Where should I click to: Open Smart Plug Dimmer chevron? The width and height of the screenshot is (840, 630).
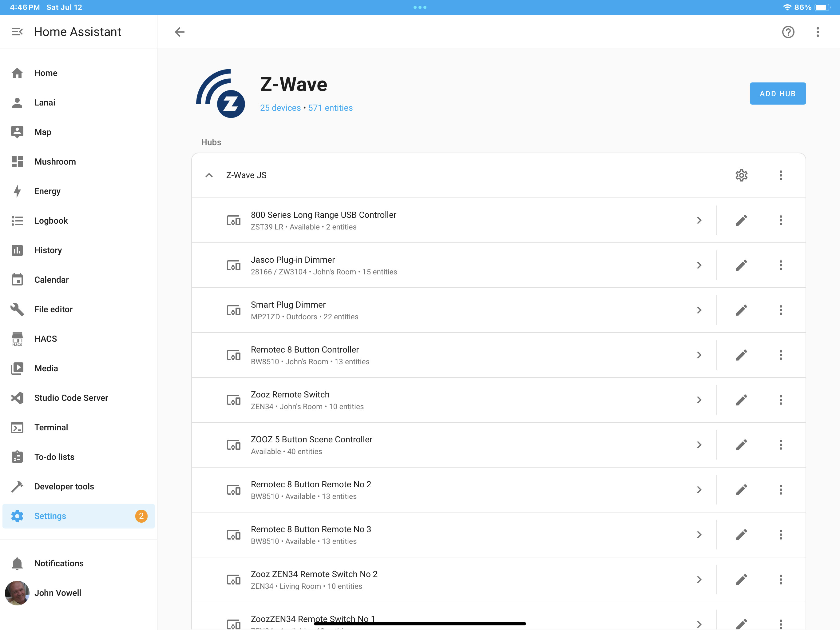[x=699, y=310]
